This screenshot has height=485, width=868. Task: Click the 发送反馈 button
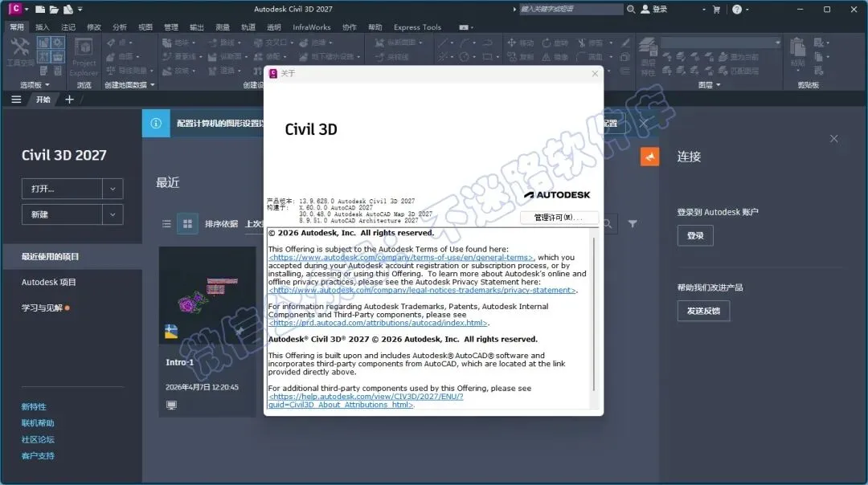703,311
